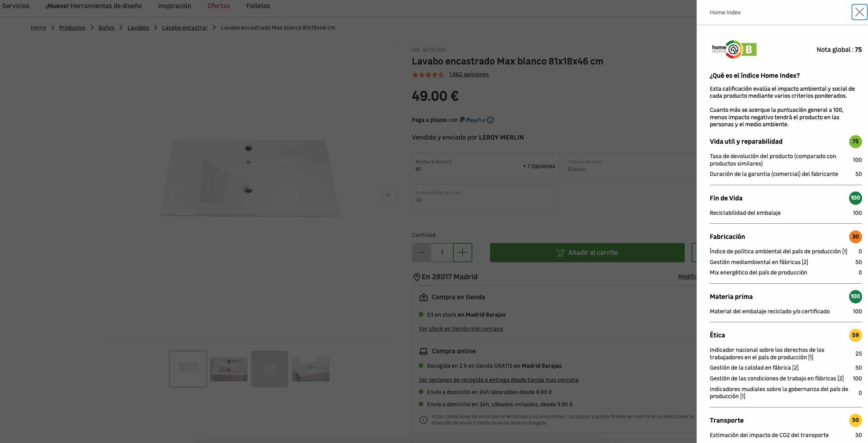Click Estimación del impacto de CO2 row
The height and width of the screenshot is (443, 868).
(786, 435)
